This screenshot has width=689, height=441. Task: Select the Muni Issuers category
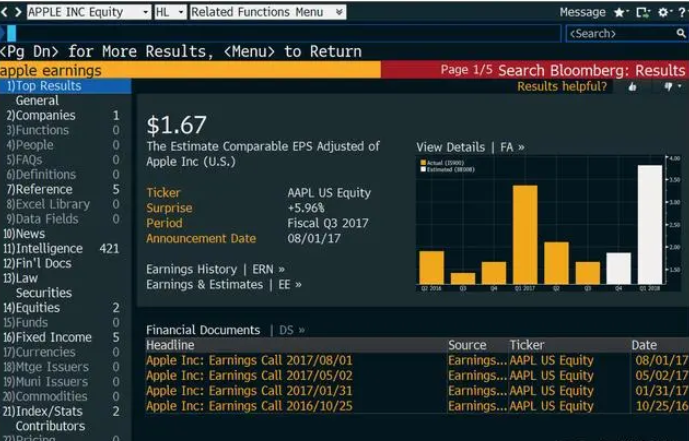tap(65, 382)
